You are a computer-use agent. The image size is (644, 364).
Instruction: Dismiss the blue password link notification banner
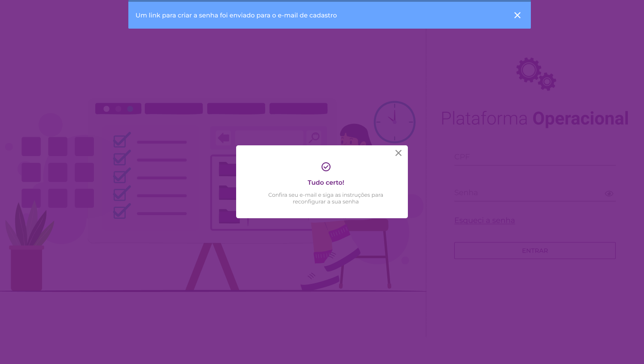point(517,15)
